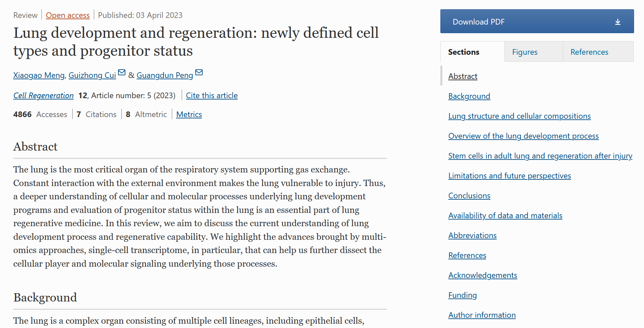The image size is (644, 328).
Task: Click email envelope icon beside Guangdun Peng
Action: 199,73
